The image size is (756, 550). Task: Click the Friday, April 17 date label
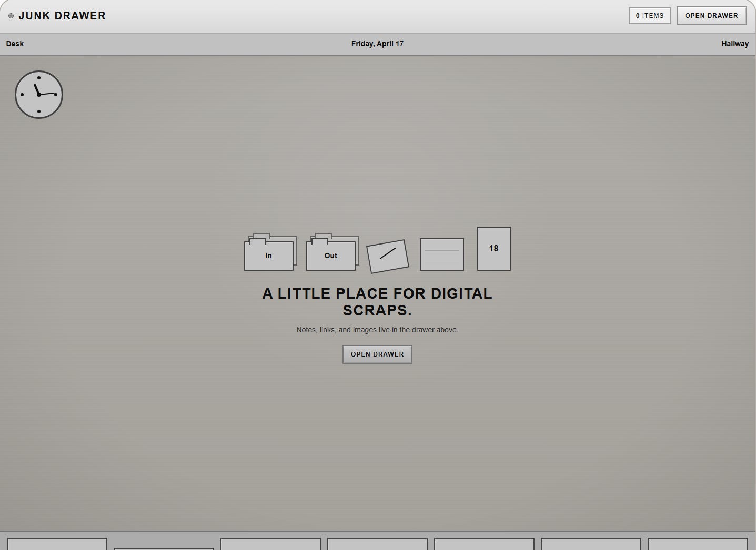pyautogui.click(x=377, y=44)
